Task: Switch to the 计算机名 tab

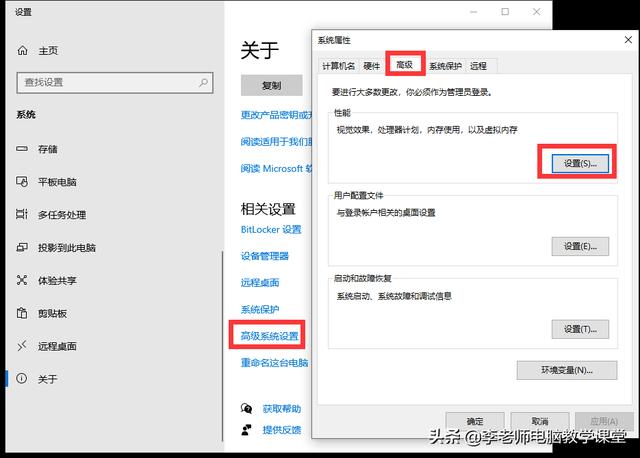Action: click(x=338, y=66)
